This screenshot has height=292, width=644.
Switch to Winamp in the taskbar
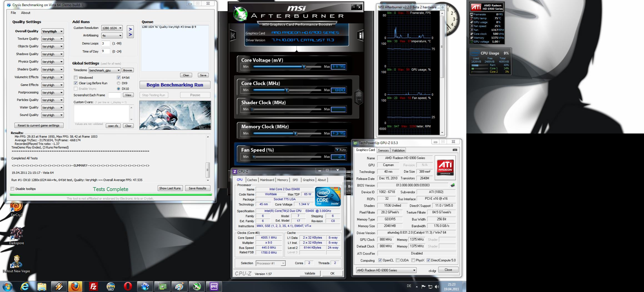click(59, 286)
